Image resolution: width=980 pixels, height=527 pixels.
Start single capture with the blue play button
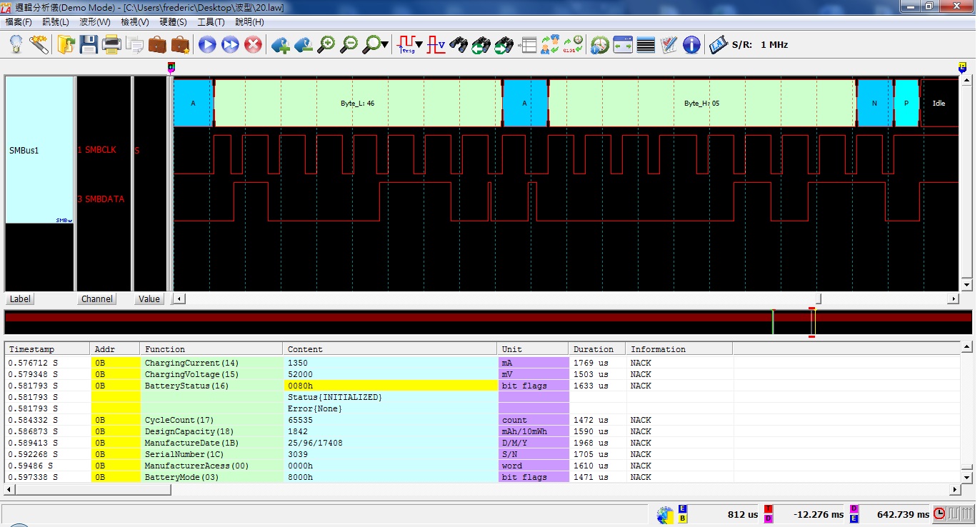(207, 45)
